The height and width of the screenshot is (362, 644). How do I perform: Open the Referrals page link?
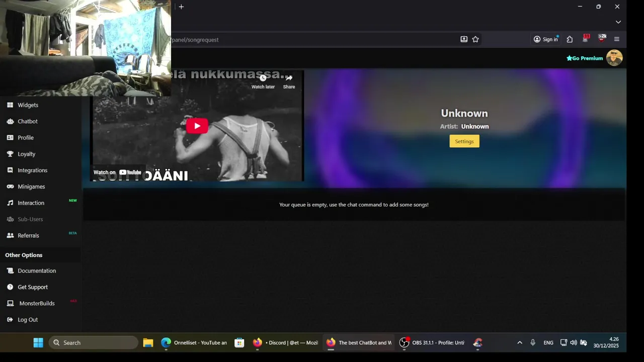click(28, 235)
